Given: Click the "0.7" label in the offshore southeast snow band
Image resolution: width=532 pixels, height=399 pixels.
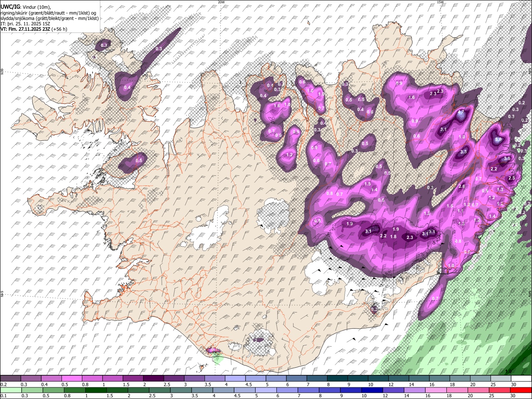Looking at the screenshot, I should [x=436, y=299].
